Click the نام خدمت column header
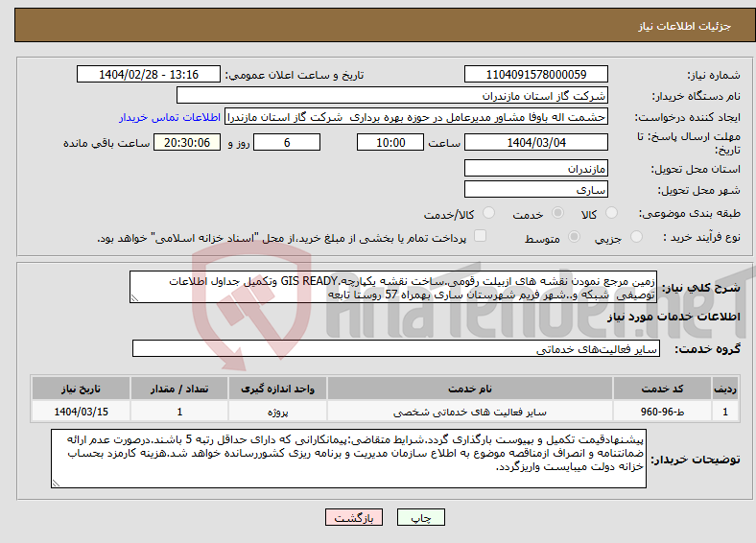 coord(469,389)
